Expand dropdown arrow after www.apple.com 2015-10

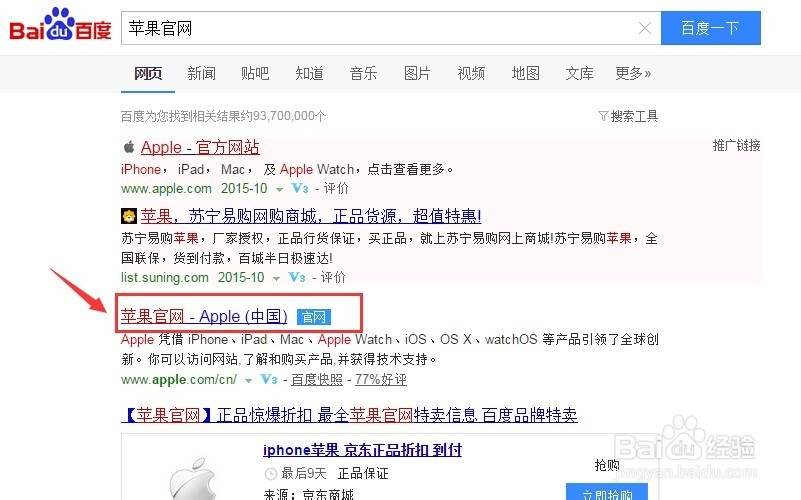pos(279,189)
